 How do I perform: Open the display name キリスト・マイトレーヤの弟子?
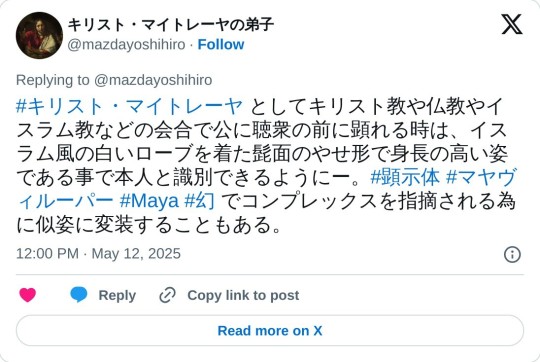tap(170, 25)
